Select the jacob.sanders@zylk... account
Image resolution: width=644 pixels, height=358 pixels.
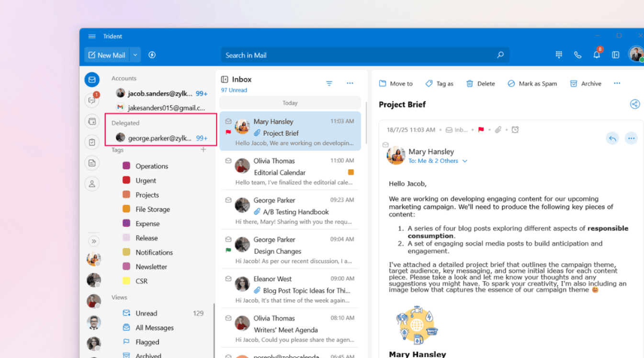click(x=161, y=93)
